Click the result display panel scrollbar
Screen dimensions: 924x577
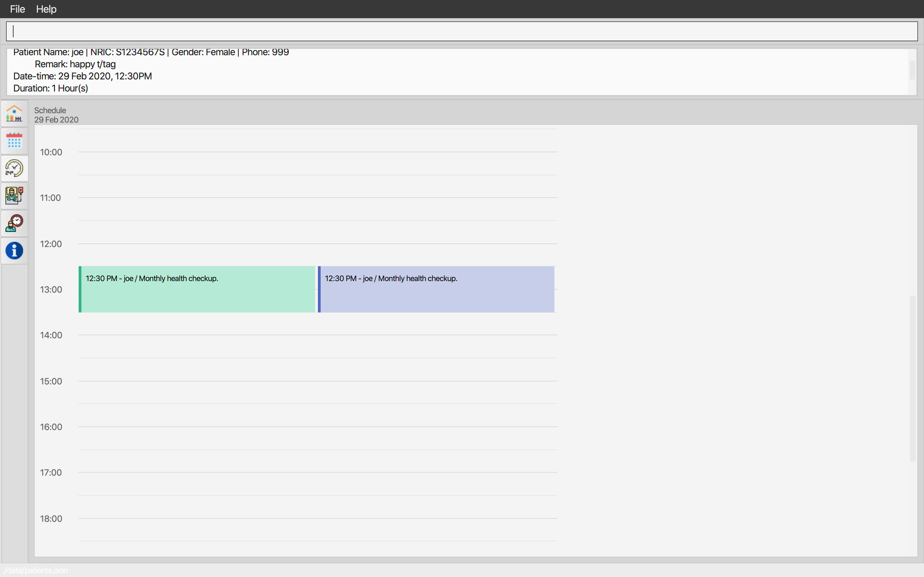(x=912, y=70)
